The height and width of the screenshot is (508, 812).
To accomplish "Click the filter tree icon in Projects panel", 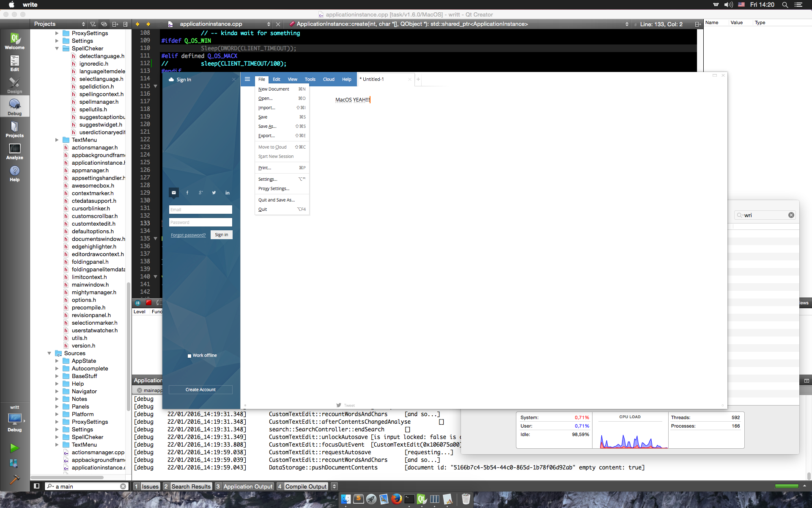I will tap(93, 24).
